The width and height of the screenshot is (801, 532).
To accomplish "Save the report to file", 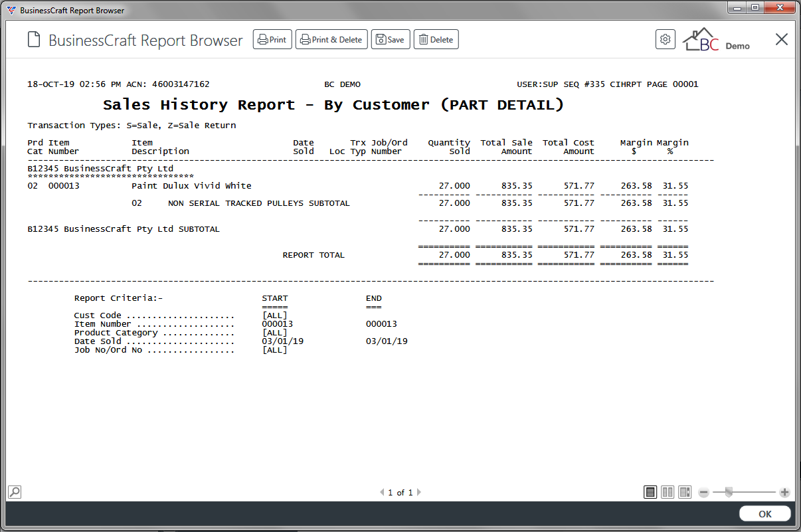I will [x=391, y=40].
